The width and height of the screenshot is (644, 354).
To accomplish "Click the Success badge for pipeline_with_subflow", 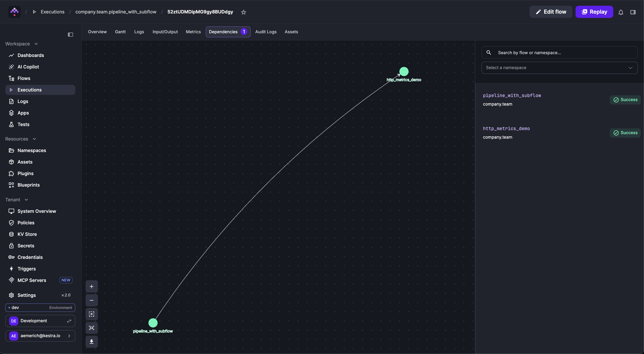I will [625, 100].
